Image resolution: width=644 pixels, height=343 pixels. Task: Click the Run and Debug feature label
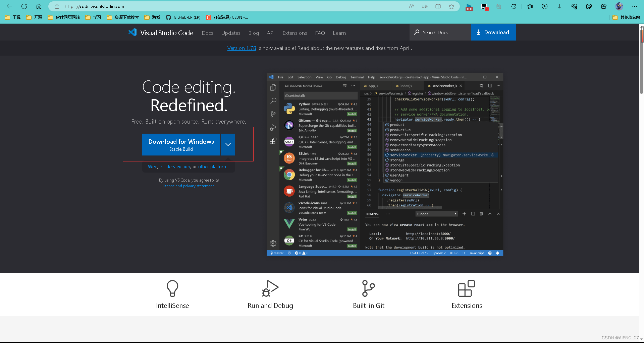point(270,305)
